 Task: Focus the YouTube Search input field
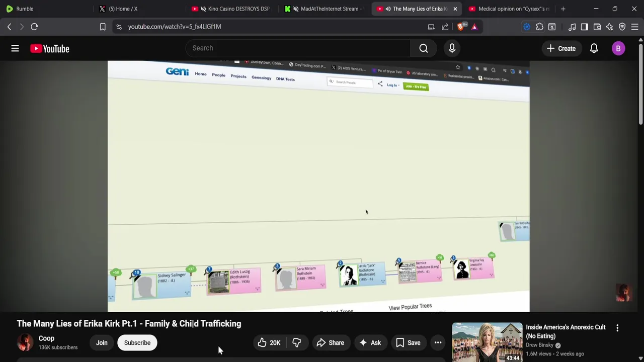tap(298, 48)
